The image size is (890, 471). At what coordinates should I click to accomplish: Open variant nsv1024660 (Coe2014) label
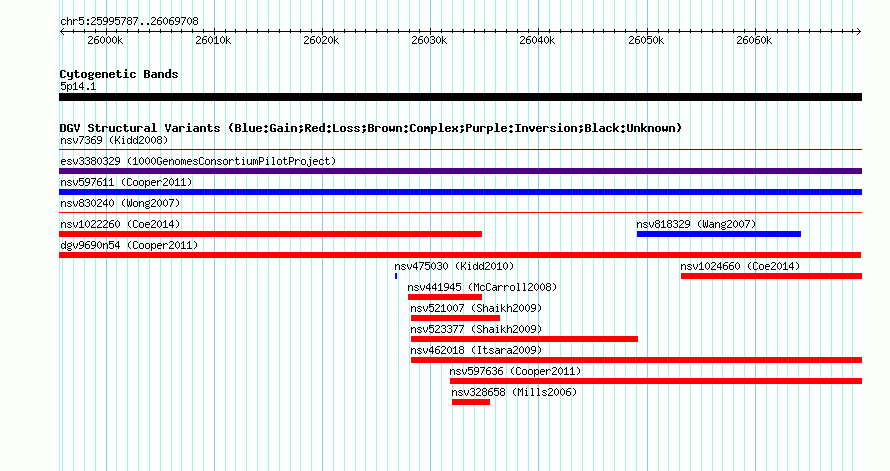(740, 266)
